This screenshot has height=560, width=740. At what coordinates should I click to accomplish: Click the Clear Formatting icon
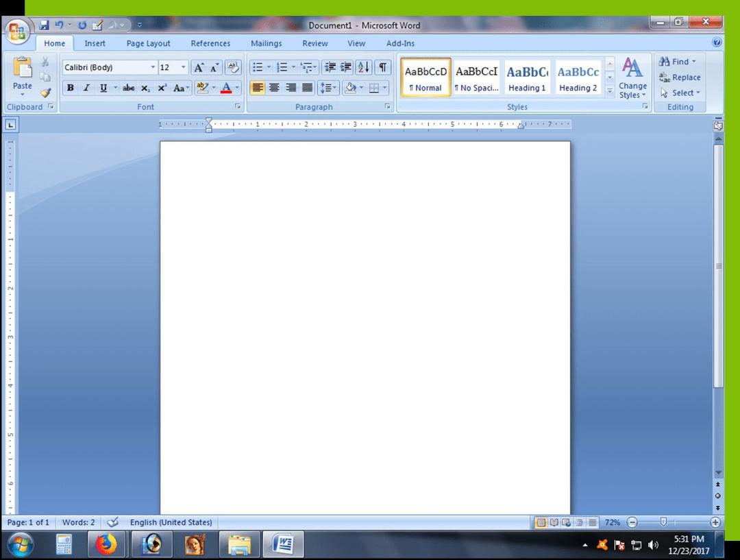click(x=233, y=67)
